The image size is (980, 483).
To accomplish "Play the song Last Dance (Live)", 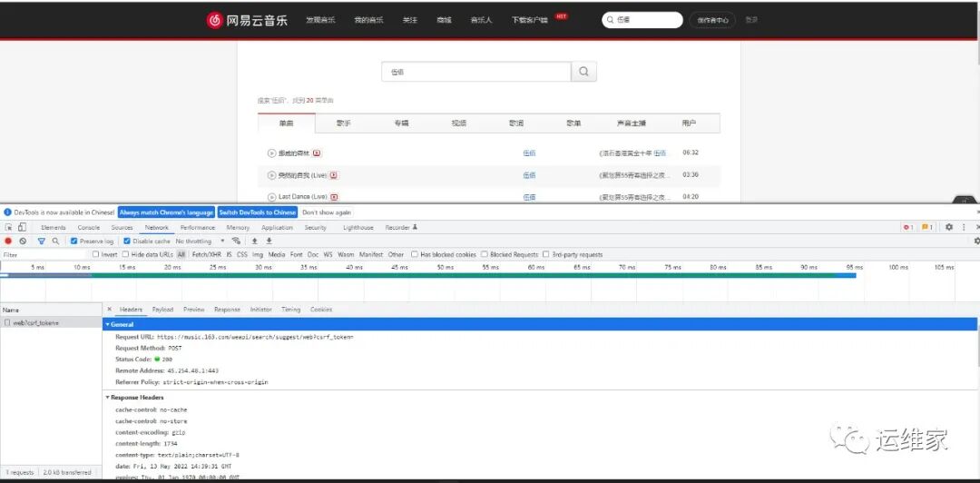I will pos(271,197).
